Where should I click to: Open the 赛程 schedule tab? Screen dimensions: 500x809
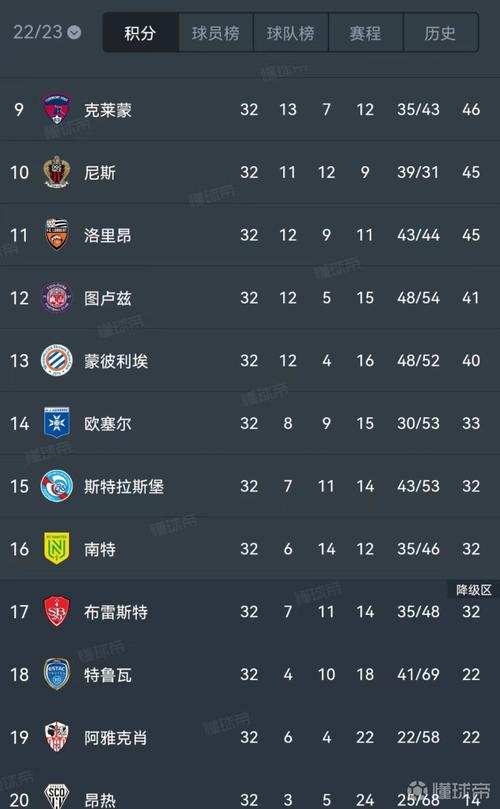[x=365, y=33]
